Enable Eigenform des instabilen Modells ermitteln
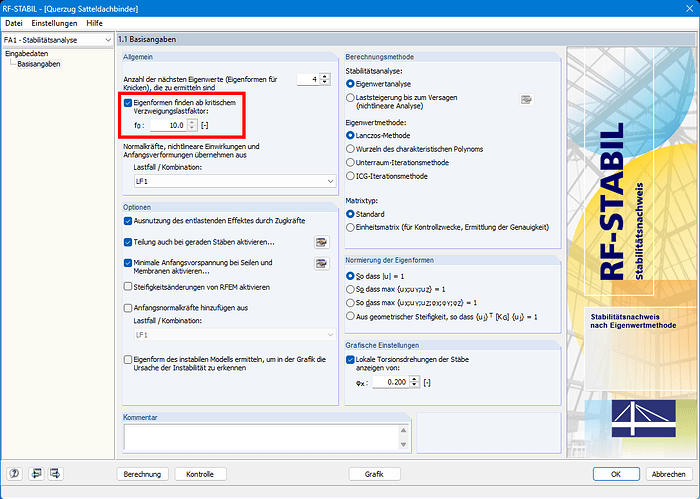 pos(128,360)
